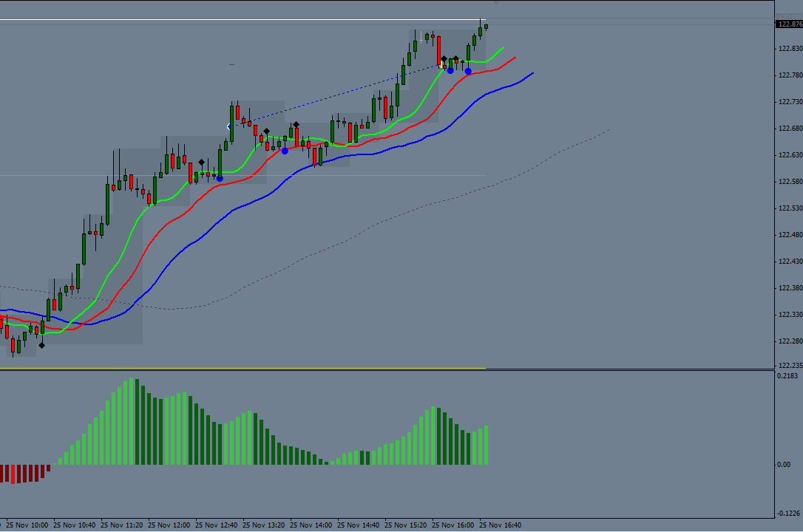Click the -0.1226 indicator scale value
Viewport: 803px width, 532px height.
coord(788,513)
